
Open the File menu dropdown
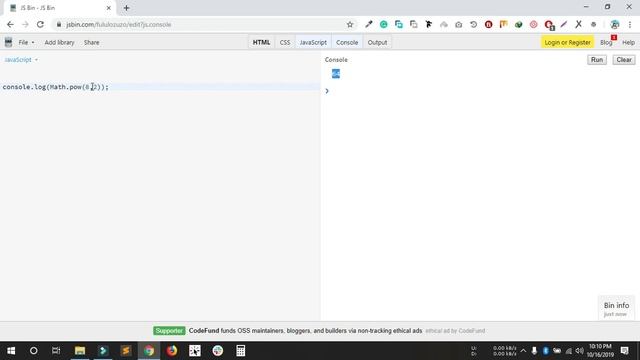(26, 42)
